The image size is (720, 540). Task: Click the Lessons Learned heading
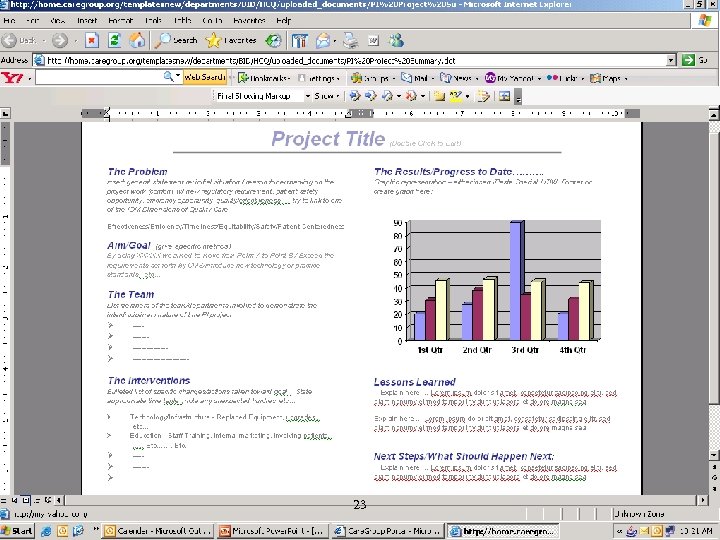coord(415,382)
